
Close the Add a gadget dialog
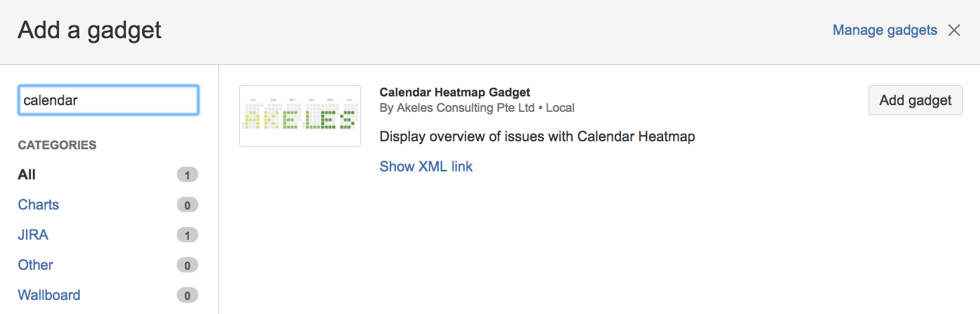(x=955, y=30)
